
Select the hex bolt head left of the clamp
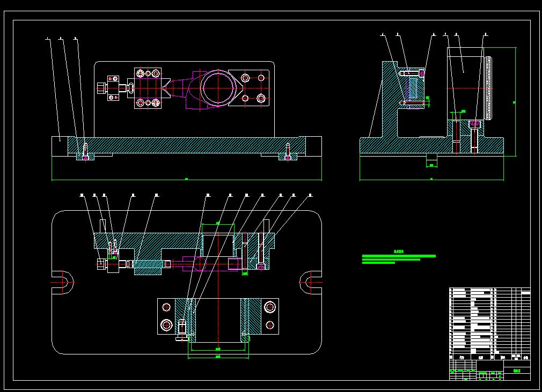[100, 88]
